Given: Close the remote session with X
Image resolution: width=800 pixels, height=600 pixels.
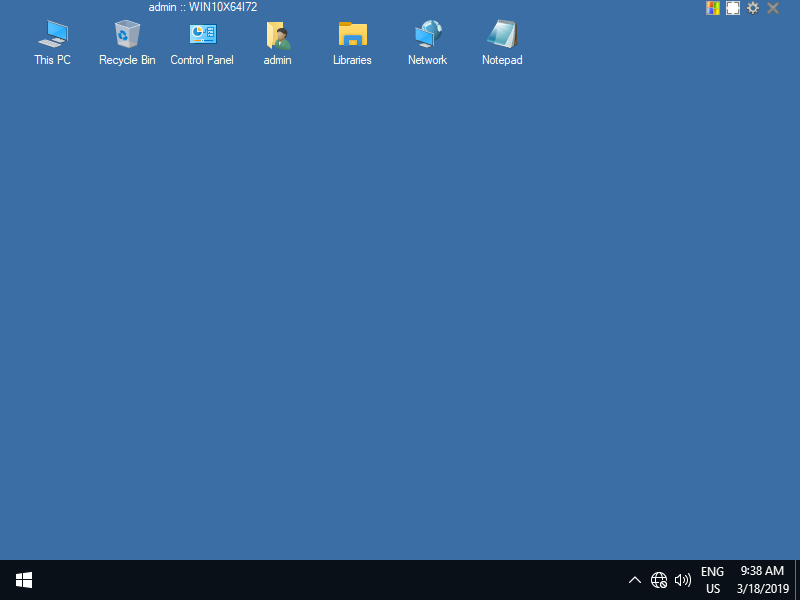Looking at the screenshot, I should (x=773, y=8).
